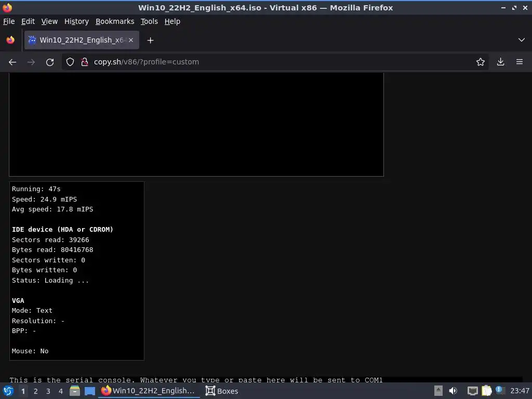Screen dimensions: 532x399
Task: Click the forward navigation arrow
Action: [x=31, y=62]
